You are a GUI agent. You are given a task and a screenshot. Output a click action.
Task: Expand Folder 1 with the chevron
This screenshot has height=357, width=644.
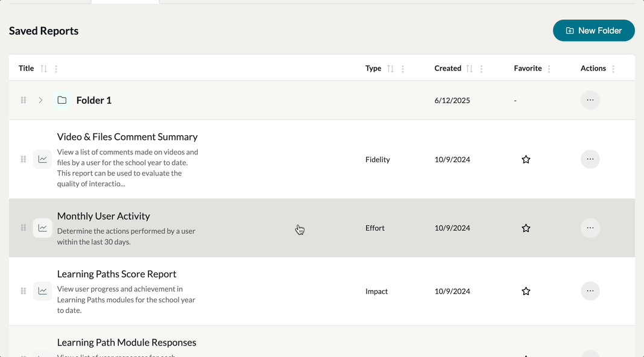[x=40, y=100]
